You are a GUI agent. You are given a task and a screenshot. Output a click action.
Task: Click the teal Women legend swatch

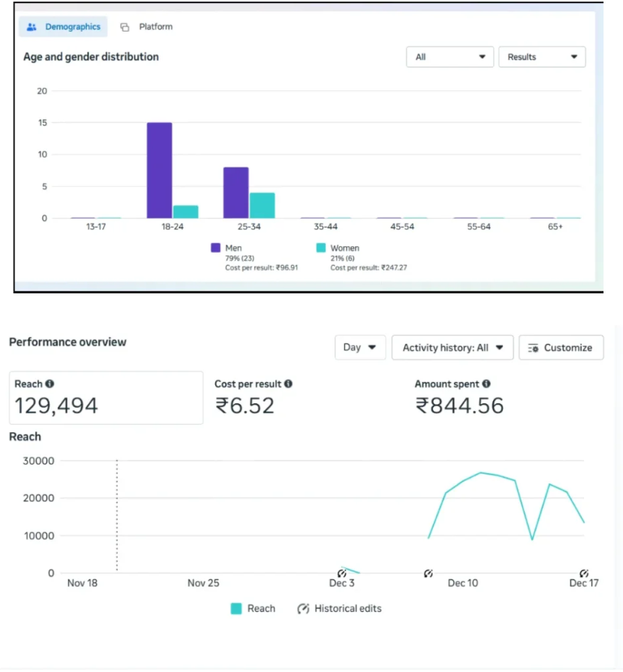coord(321,248)
